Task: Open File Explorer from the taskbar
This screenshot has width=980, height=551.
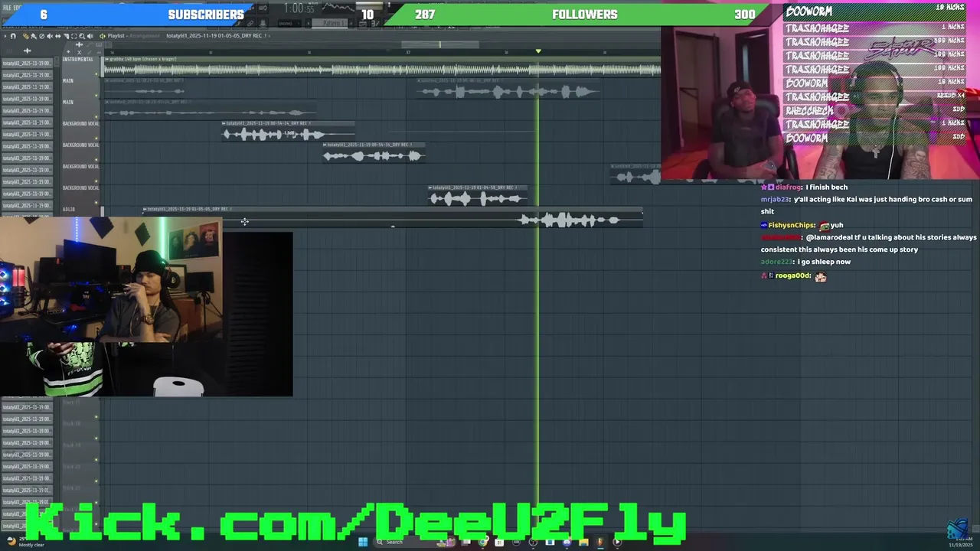Action: 583,542
